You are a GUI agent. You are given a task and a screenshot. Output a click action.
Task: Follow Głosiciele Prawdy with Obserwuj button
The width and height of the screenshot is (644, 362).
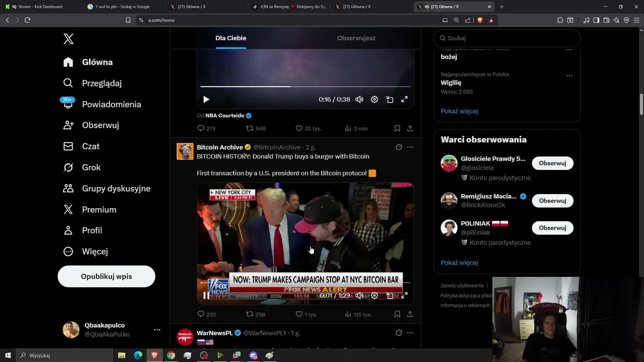pyautogui.click(x=552, y=163)
